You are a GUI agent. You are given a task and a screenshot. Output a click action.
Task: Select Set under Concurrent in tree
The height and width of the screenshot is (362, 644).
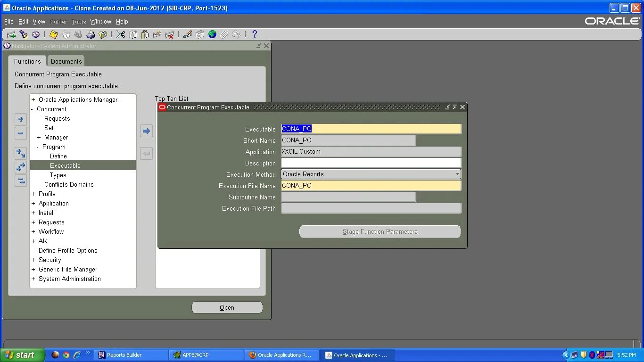49,128
